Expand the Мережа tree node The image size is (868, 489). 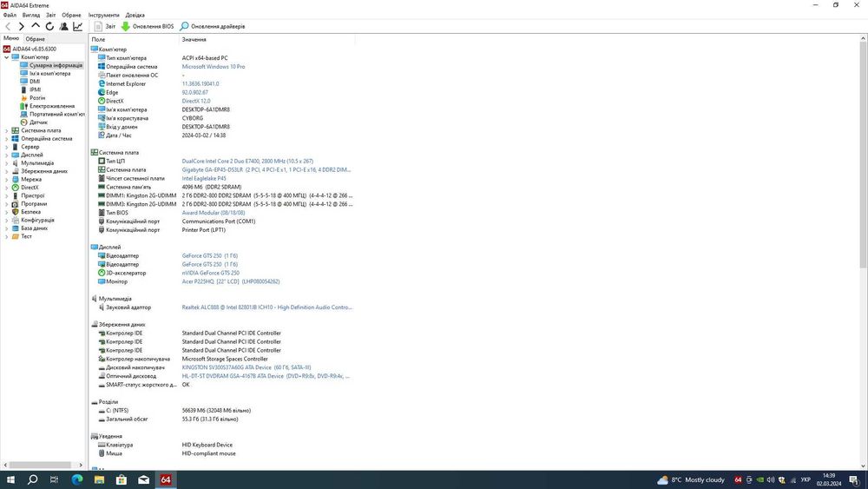[7, 180]
